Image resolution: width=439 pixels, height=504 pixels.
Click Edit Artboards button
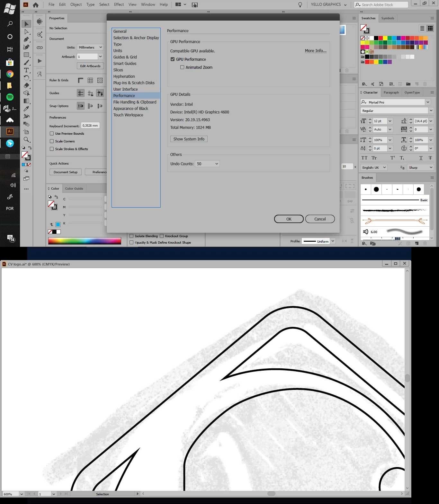pos(90,66)
